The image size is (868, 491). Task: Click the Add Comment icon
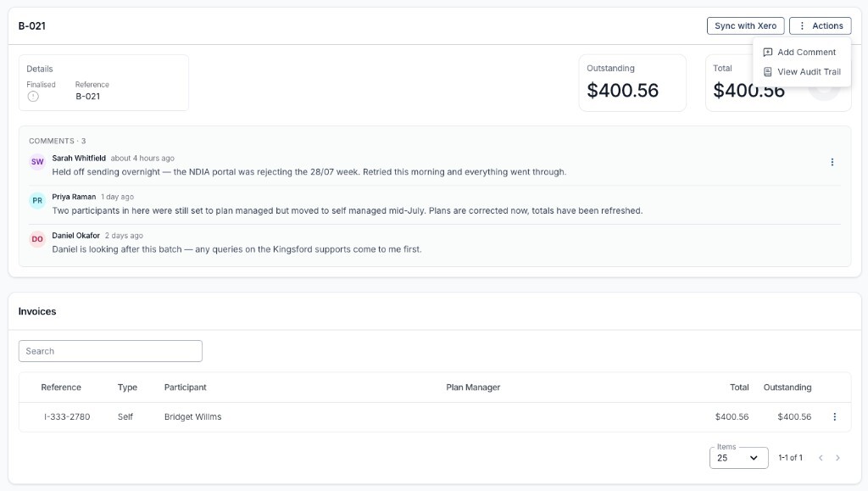768,52
